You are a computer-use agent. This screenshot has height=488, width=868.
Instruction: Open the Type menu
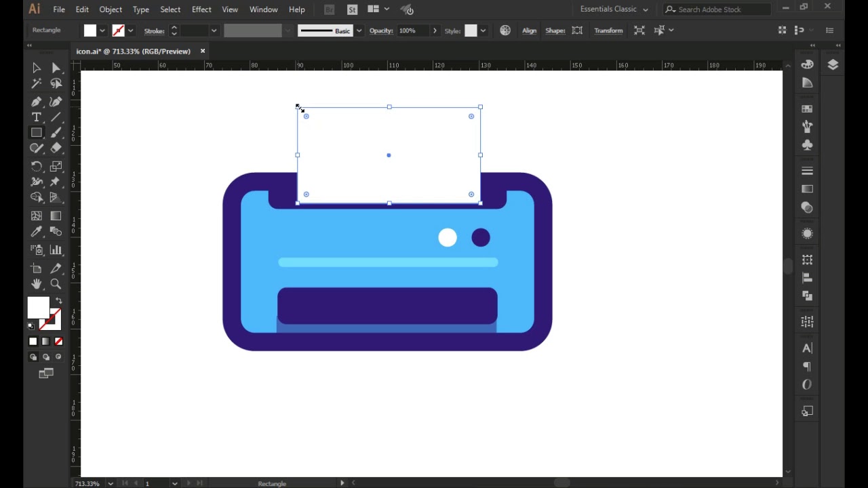141,9
